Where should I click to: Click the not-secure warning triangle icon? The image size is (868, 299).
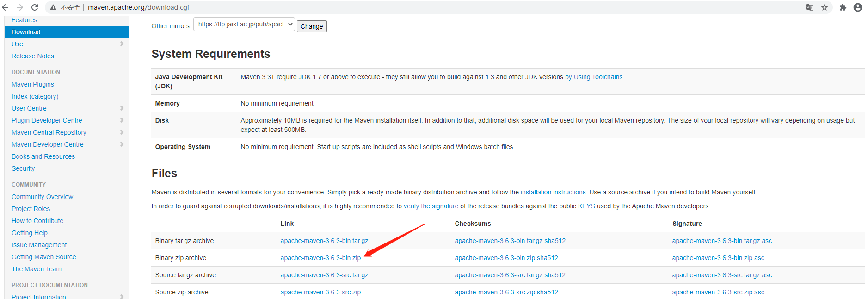(53, 7)
